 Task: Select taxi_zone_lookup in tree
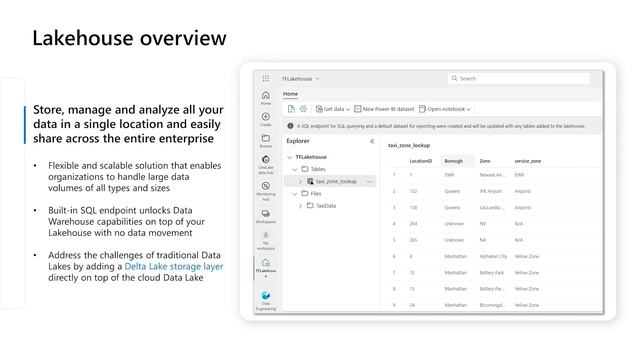point(336,181)
